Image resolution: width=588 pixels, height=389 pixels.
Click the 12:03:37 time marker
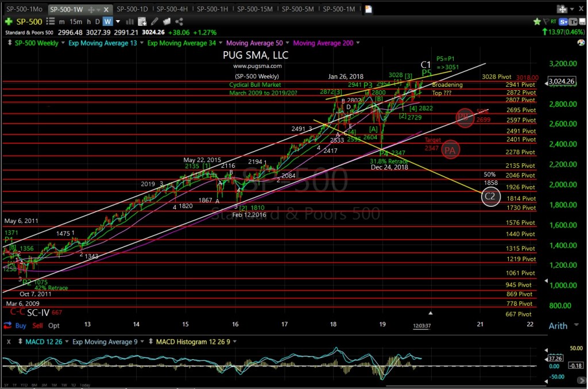(422, 326)
